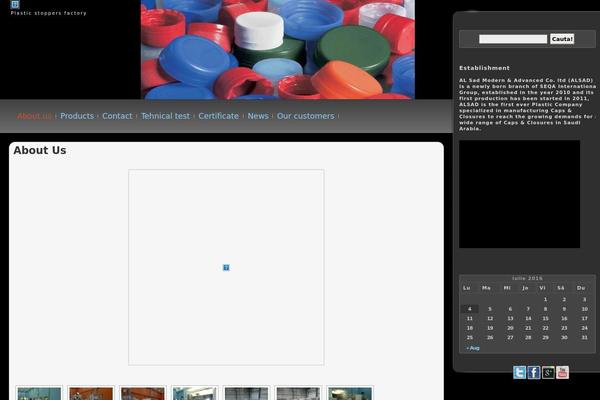
Task: Navigate to News
Action: tap(258, 116)
